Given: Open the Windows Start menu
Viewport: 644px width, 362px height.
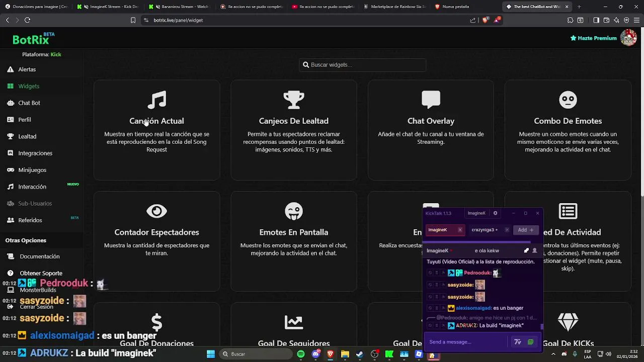Looking at the screenshot, I should pyautogui.click(x=211, y=354).
